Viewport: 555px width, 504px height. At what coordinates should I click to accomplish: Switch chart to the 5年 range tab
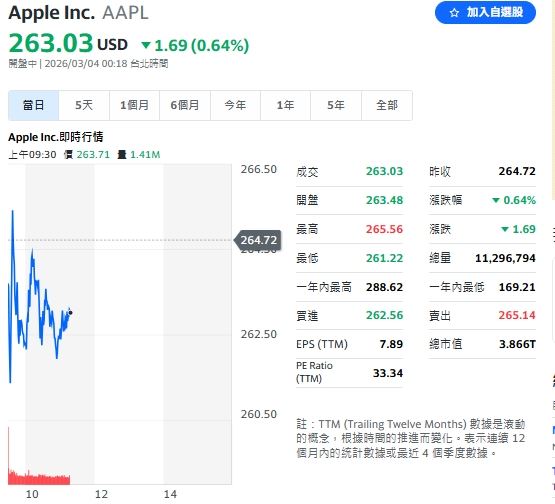click(x=336, y=105)
